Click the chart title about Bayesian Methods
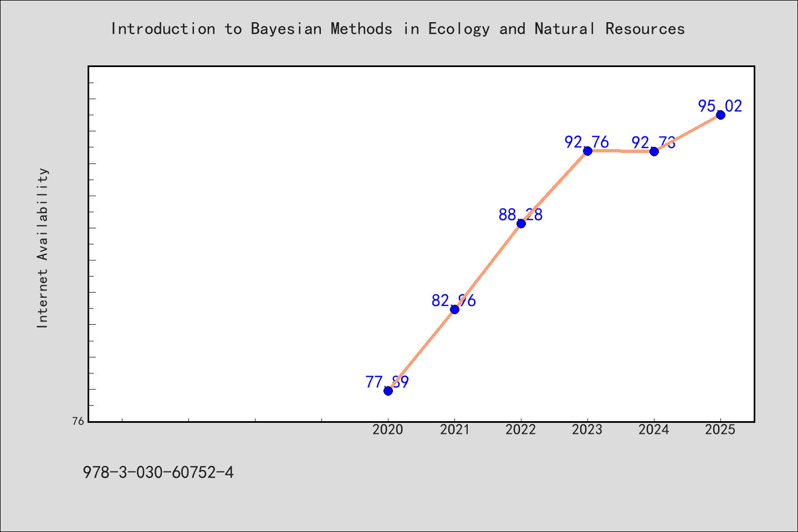 tap(398, 29)
